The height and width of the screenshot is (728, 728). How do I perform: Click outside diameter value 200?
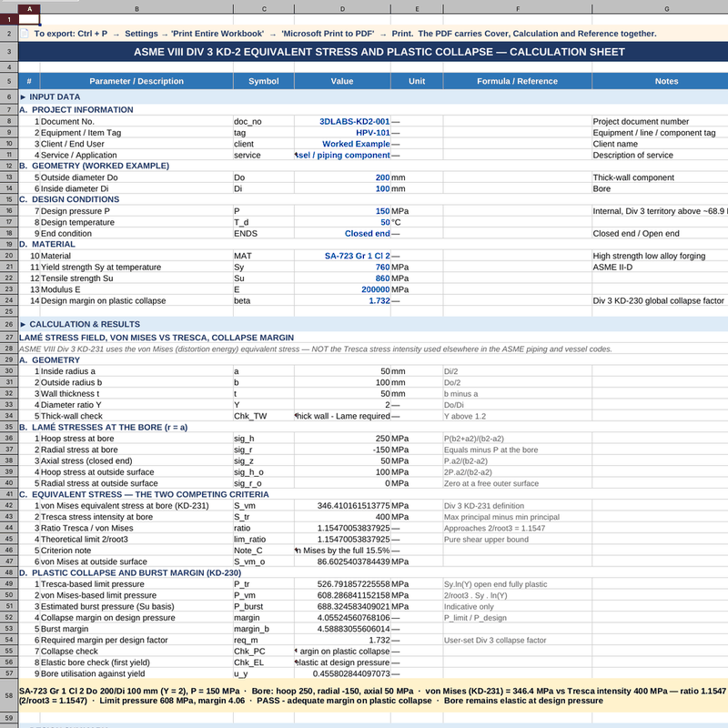coord(382,177)
